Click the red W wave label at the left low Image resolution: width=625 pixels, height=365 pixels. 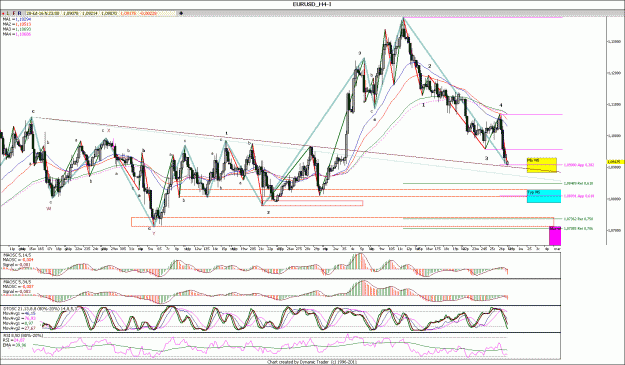pyautogui.click(x=49, y=208)
